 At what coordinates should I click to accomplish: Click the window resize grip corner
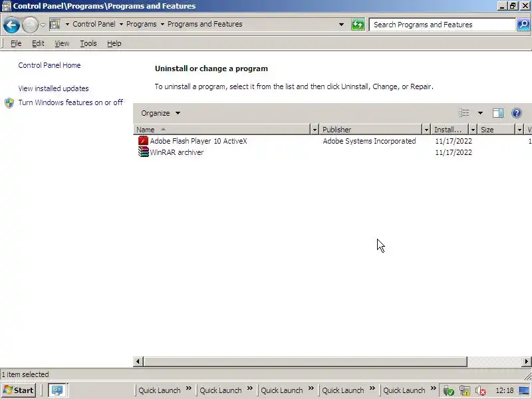(527, 375)
